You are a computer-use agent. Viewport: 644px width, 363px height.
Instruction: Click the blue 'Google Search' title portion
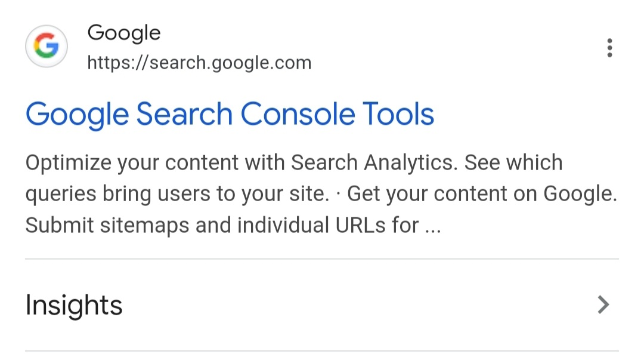point(129,114)
